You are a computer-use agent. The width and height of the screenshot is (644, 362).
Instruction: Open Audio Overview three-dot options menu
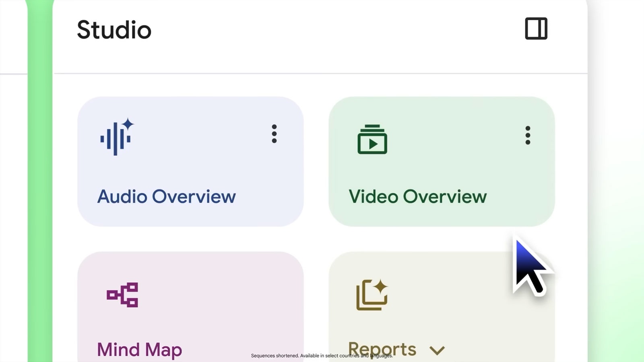click(x=274, y=134)
